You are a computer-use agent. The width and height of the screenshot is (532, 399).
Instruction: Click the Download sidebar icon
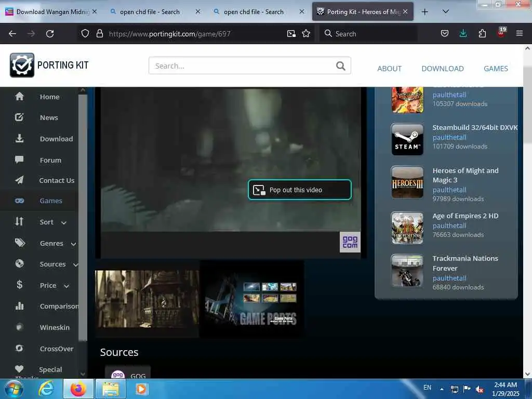tap(20, 138)
